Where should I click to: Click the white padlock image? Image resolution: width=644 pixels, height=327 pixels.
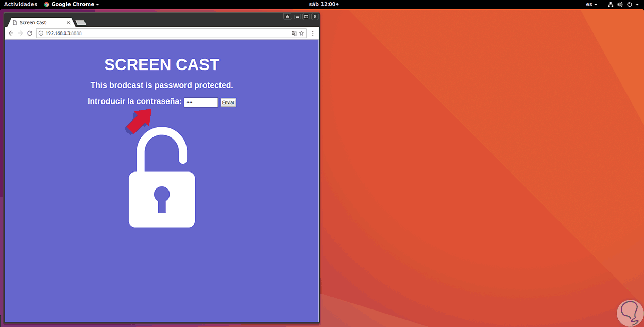(162, 177)
